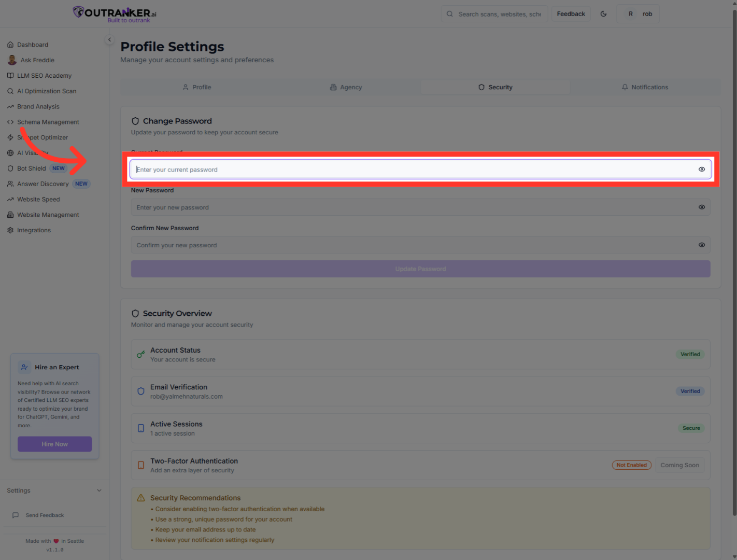Click the Hire Now button
The height and width of the screenshot is (560, 737).
pyautogui.click(x=54, y=444)
